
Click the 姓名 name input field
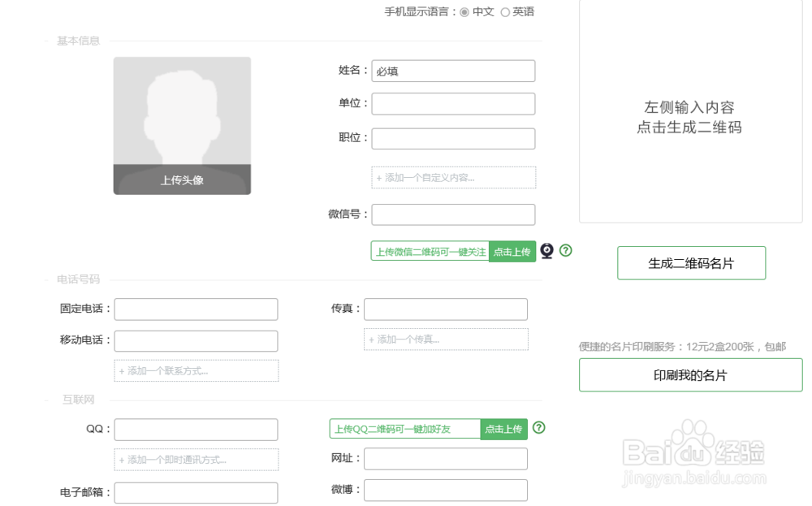click(x=453, y=71)
